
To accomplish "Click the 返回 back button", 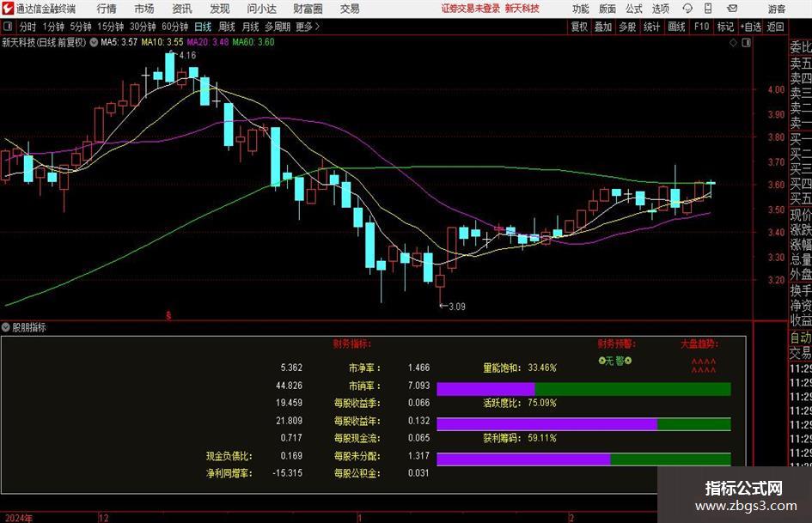I will [775, 27].
